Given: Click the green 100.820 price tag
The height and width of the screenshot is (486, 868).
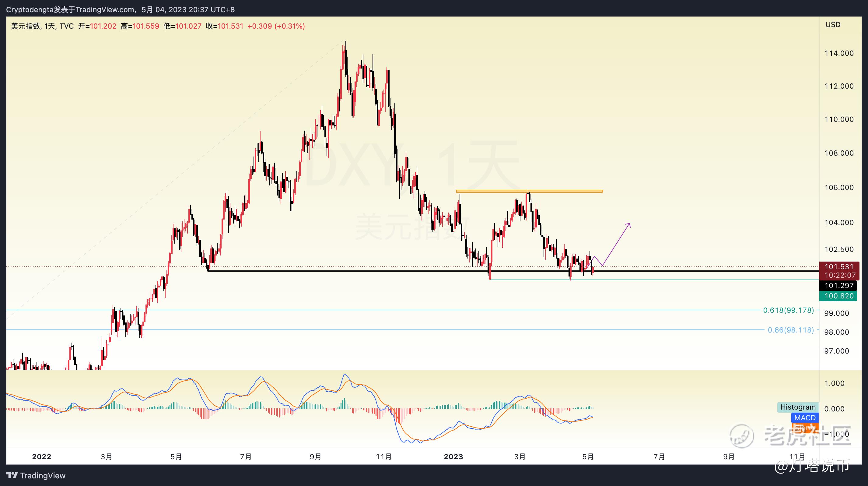Looking at the screenshot, I should [x=839, y=296].
